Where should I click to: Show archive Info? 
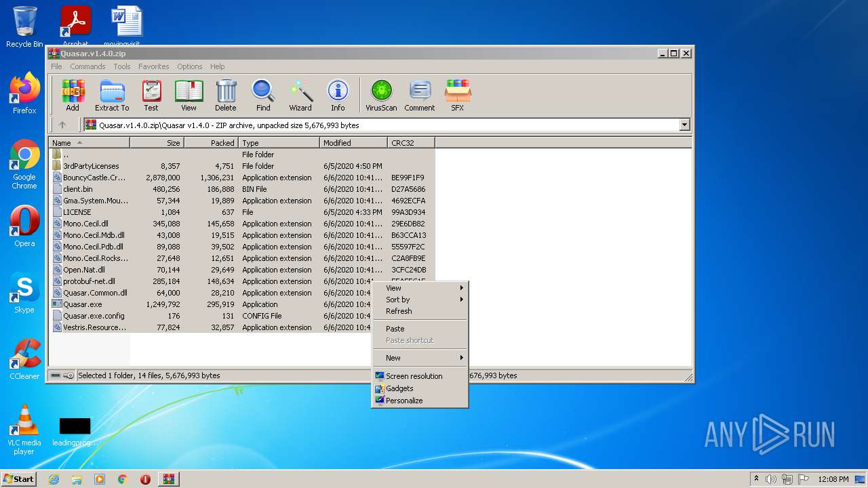tap(338, 95)
